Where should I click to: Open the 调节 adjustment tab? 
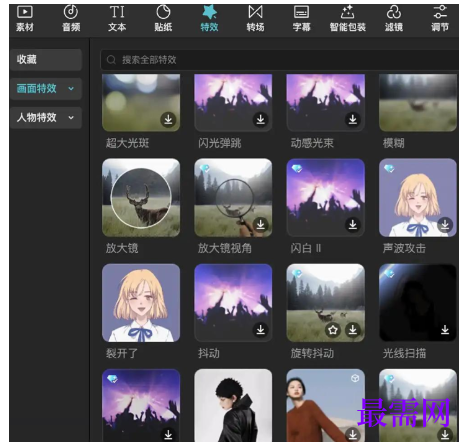click(440, 19)
